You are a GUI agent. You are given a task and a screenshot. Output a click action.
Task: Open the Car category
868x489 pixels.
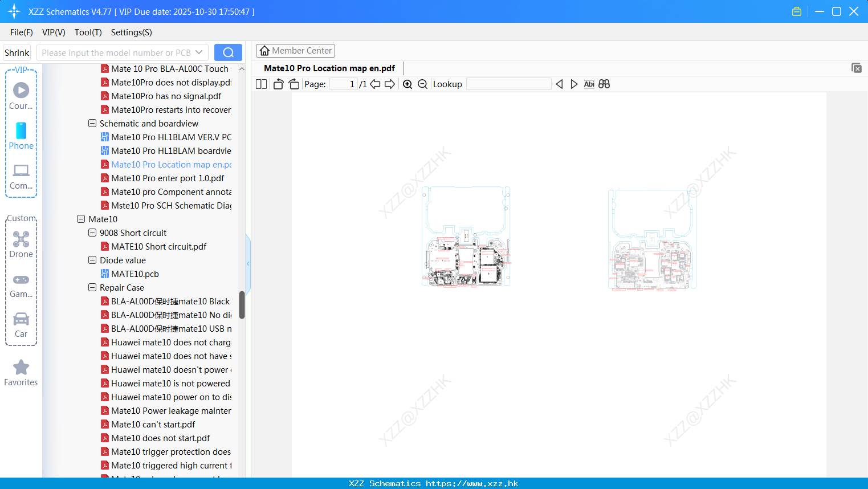21,325
